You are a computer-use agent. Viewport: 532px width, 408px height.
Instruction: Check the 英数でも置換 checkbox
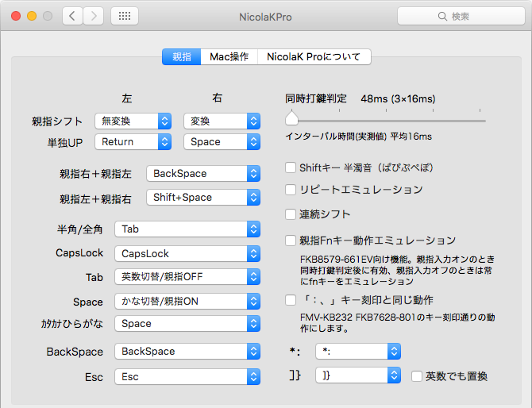coord(417,376)
